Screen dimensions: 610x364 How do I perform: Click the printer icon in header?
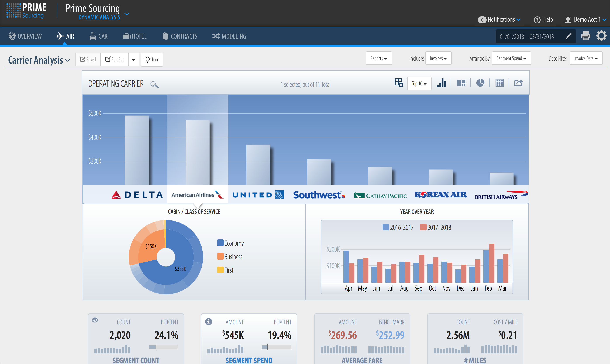click(x=586, y=36)
